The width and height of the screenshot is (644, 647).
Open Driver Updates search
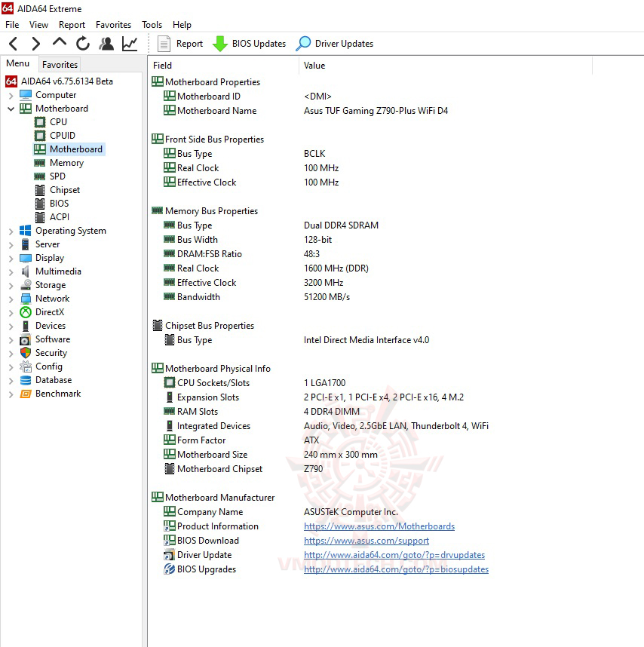334,43
